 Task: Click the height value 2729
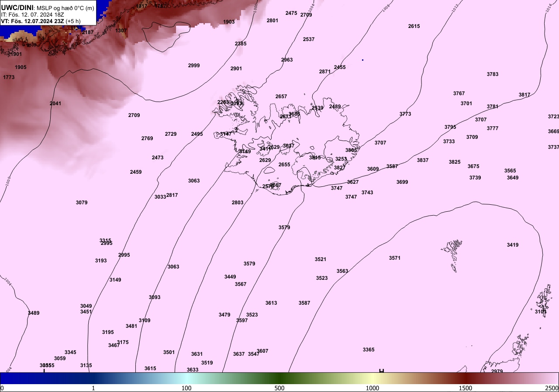[171, 134]
